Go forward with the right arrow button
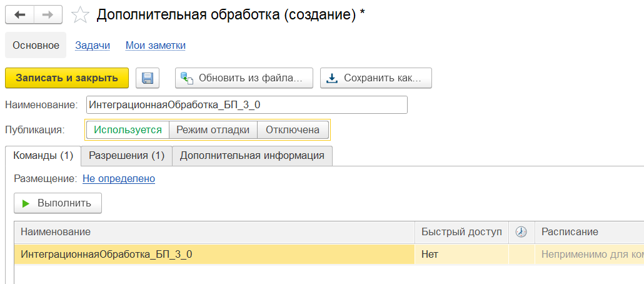Viewport: 644px width, 284px height. click(x=48, y=15)
